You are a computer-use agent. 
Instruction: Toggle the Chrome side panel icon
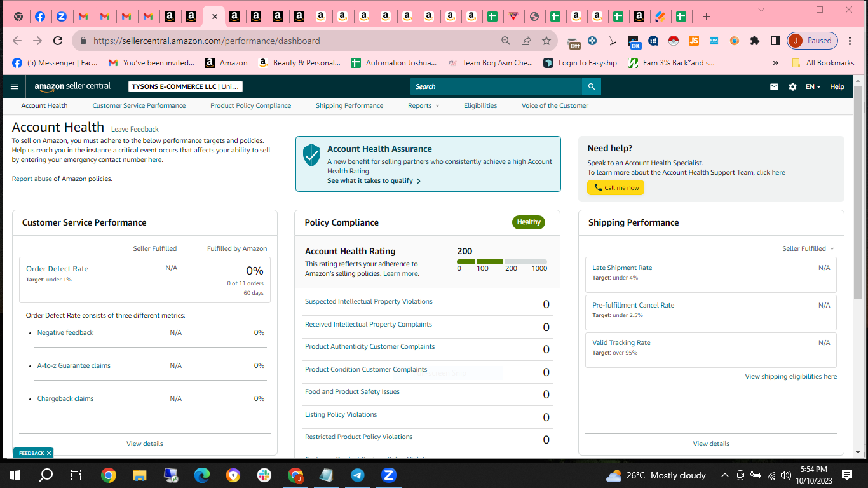[x=775, y=41]
